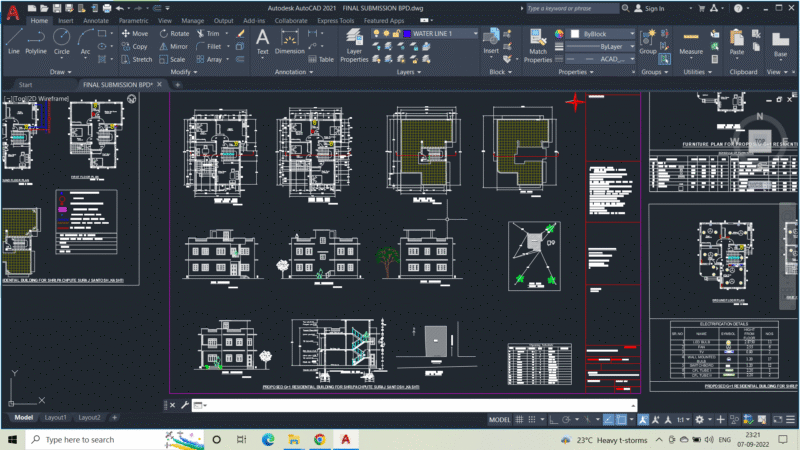Click the blue layer color swatch
This screenshot has width=800, height=450.
click(407, 33)
